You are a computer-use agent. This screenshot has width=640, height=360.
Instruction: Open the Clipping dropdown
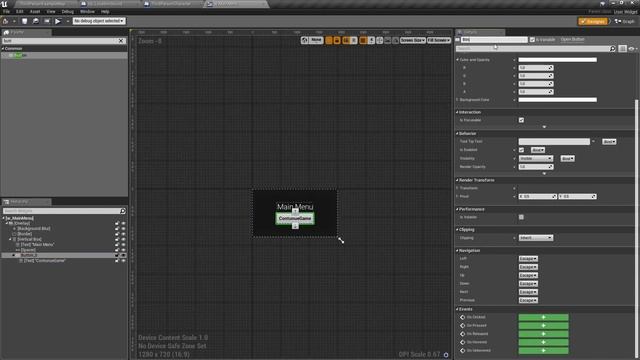536,238
